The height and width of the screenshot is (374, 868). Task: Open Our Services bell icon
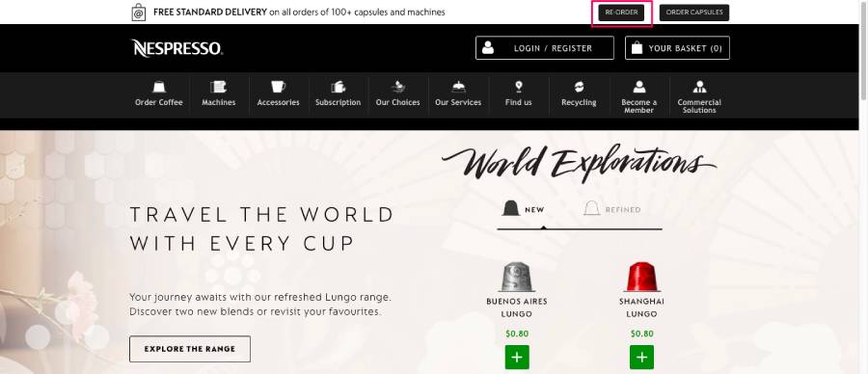click(458, 87)
